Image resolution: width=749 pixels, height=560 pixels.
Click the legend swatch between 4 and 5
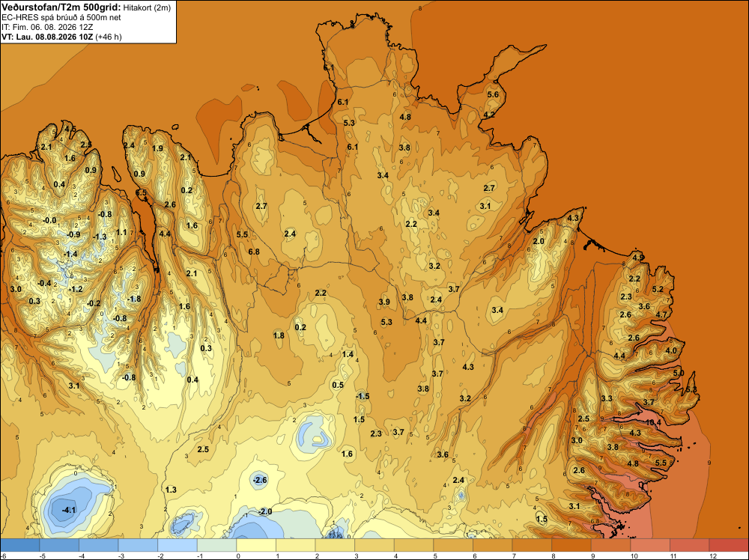tap(413, 545)
